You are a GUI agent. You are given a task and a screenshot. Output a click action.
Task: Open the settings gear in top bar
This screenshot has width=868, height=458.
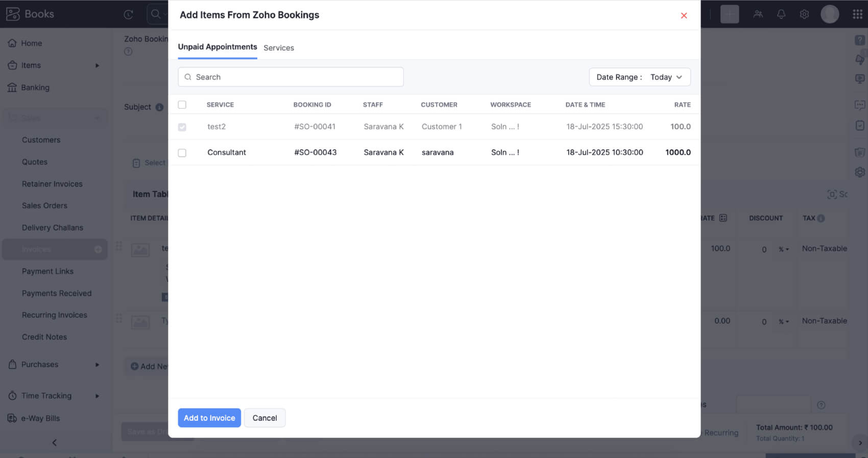pyautogui.click(x=804, y=14)
